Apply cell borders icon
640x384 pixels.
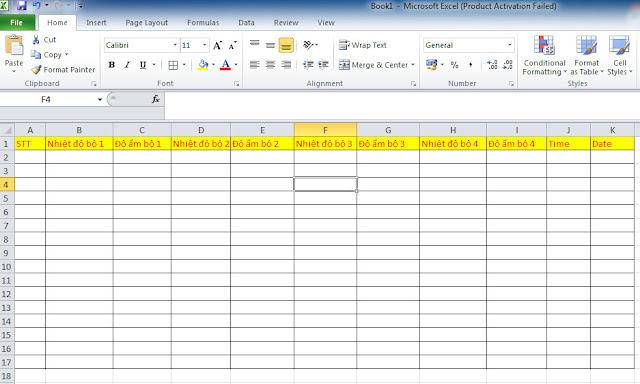coord(173,65)
